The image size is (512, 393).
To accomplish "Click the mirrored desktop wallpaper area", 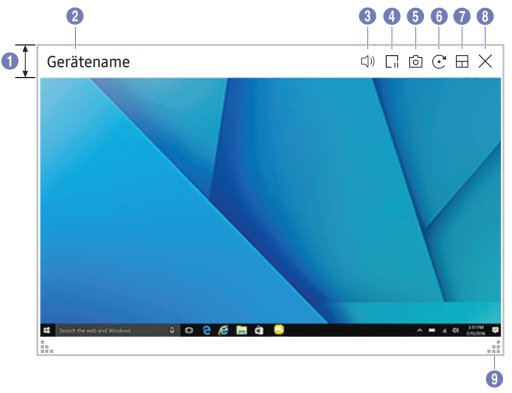I will coord(270,201).
